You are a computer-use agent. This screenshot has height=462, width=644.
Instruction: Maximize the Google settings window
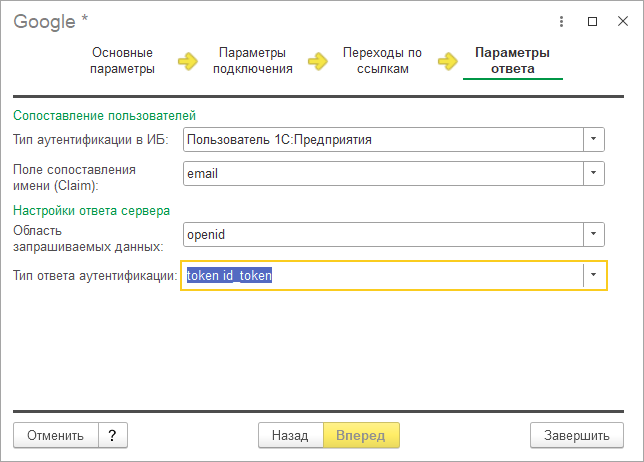(x=593, y=20)
